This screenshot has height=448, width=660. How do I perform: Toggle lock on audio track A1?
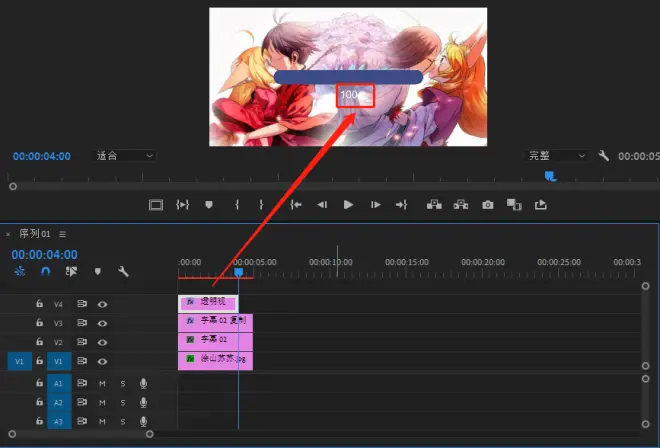pyautogui.click(x=39, y=383)
